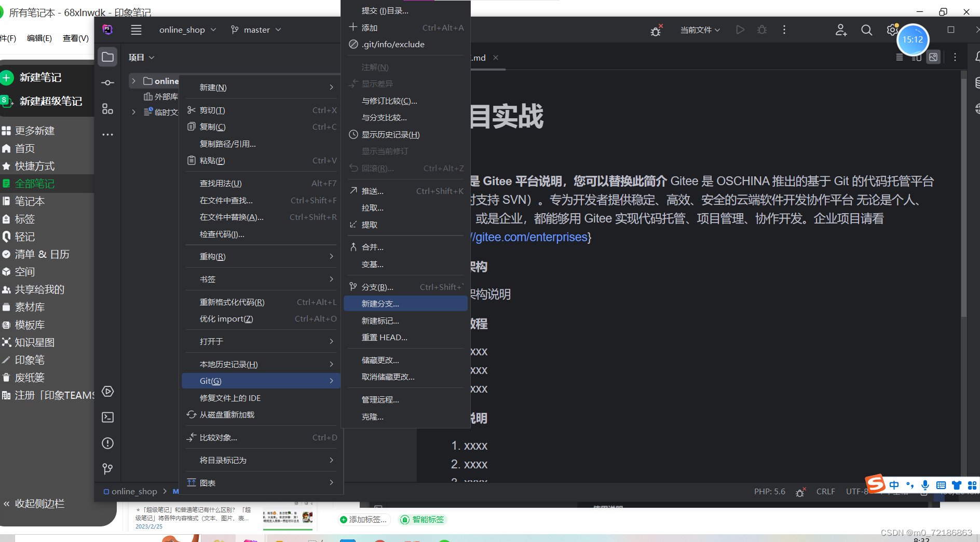Viewport: 980px width, 542px height.
Task: Click the Sogou microphone icon in the tray
Action: pos(924,485)
